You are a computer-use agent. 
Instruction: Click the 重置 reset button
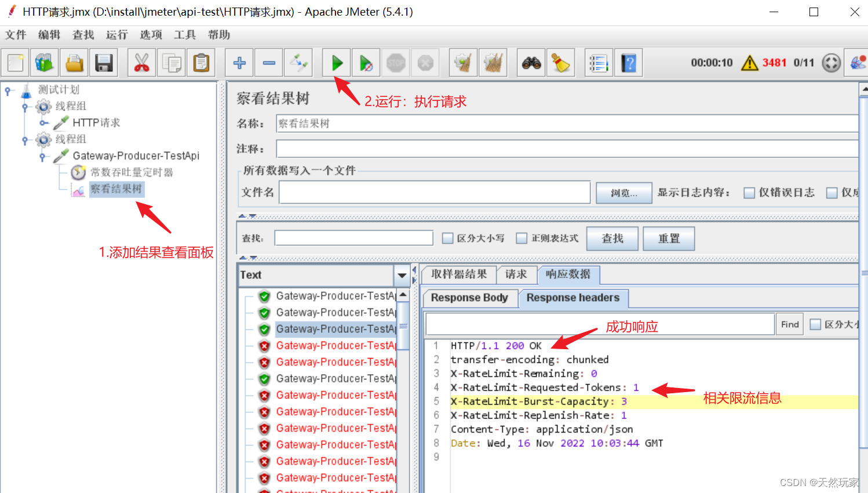click(x=669, y=238)
